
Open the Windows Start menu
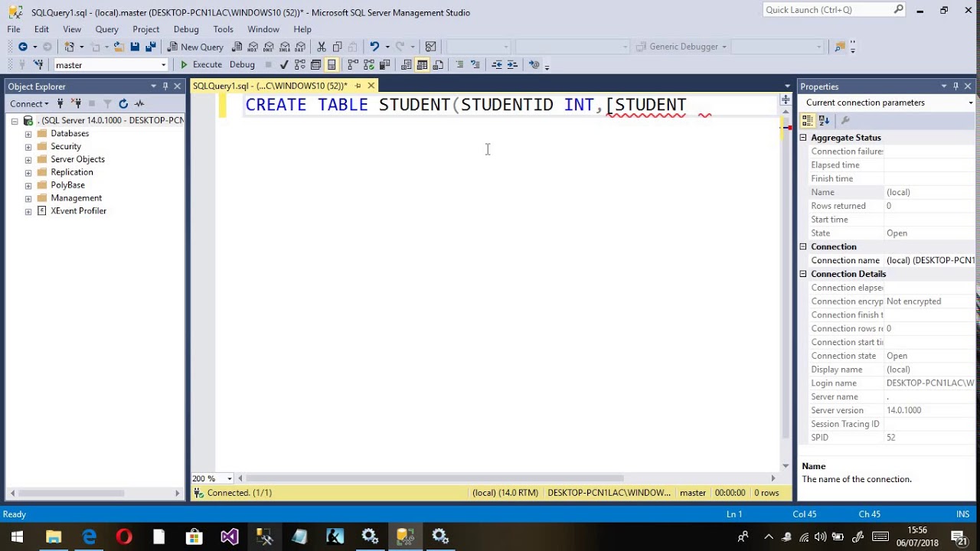[17, 536]
